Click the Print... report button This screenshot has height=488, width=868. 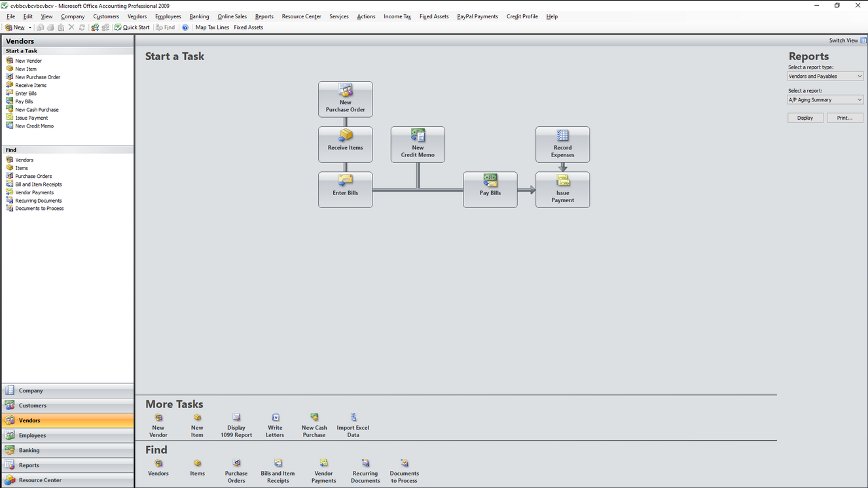click(845, 118)
